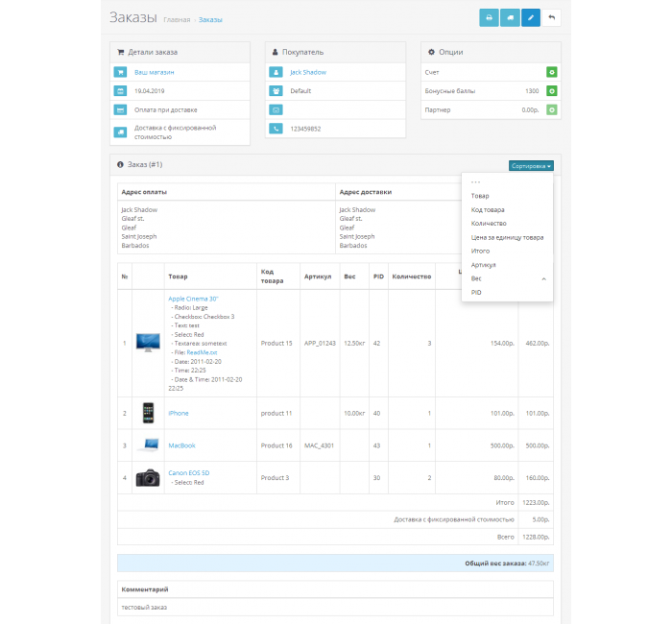Click the back arrow button
This screenshot has width=672, height=624.
[x=552, y=17]
